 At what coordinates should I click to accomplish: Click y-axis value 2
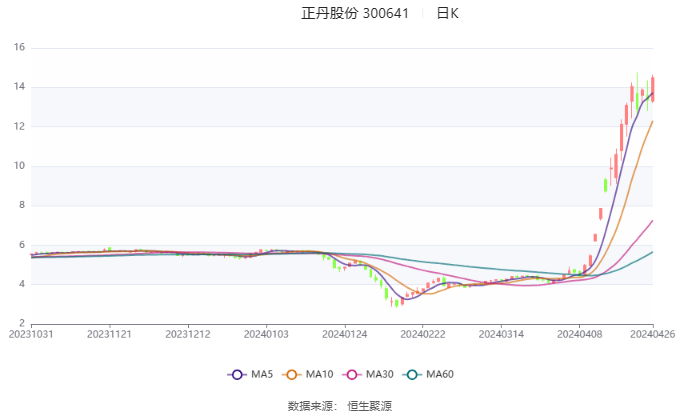pos(22,323)
